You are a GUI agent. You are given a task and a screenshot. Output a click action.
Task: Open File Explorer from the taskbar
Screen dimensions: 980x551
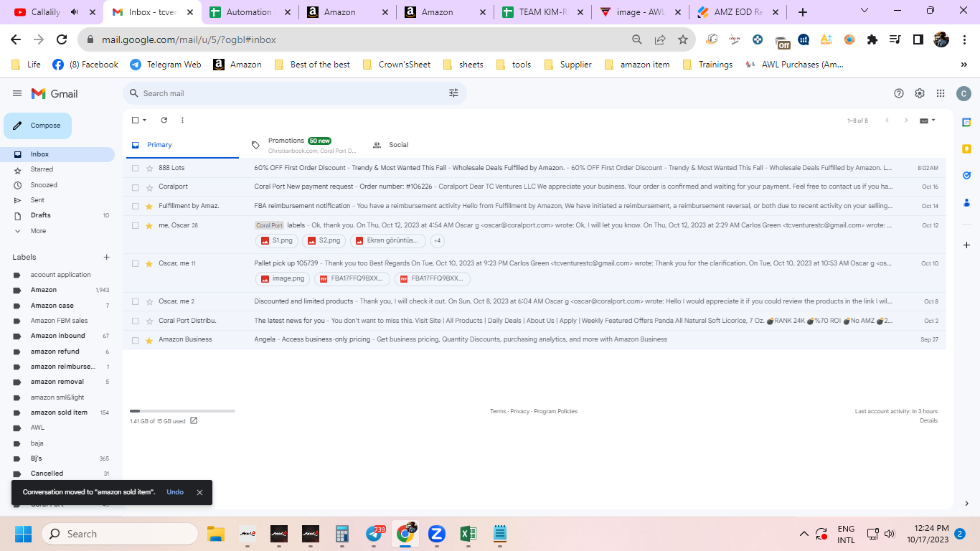216,534
